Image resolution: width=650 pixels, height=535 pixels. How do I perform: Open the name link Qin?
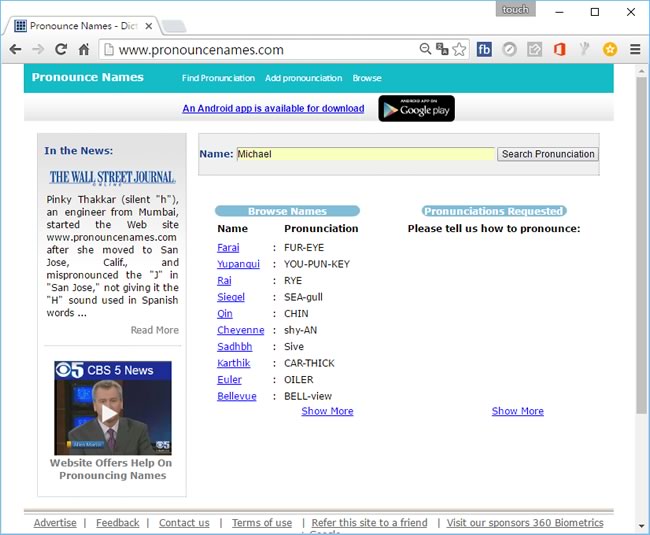pos(225,314)
